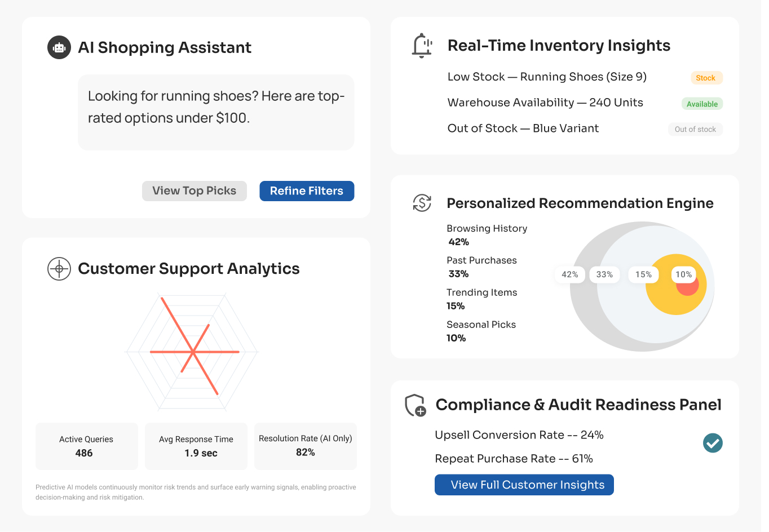Image resolution: width=769 pixels, height=532 pixels.
Task: Click the inventory alert bell icon
Action: [422, 46]
